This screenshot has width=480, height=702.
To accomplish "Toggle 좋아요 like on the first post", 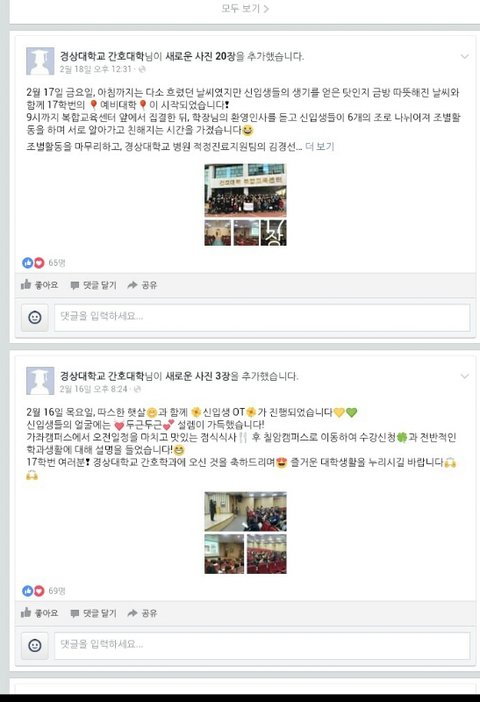I will (39, 285).
